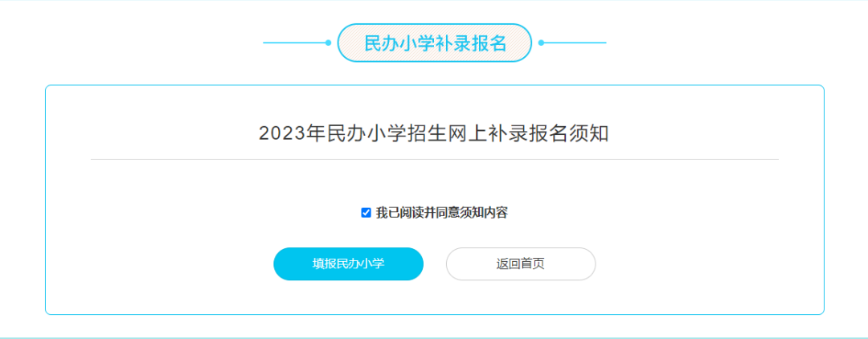Uncheck the 我已阅读并同意须知内容 checkbox
Viewport: 868px width, 339px height.
pyautogui.click(x=366, y=213)
